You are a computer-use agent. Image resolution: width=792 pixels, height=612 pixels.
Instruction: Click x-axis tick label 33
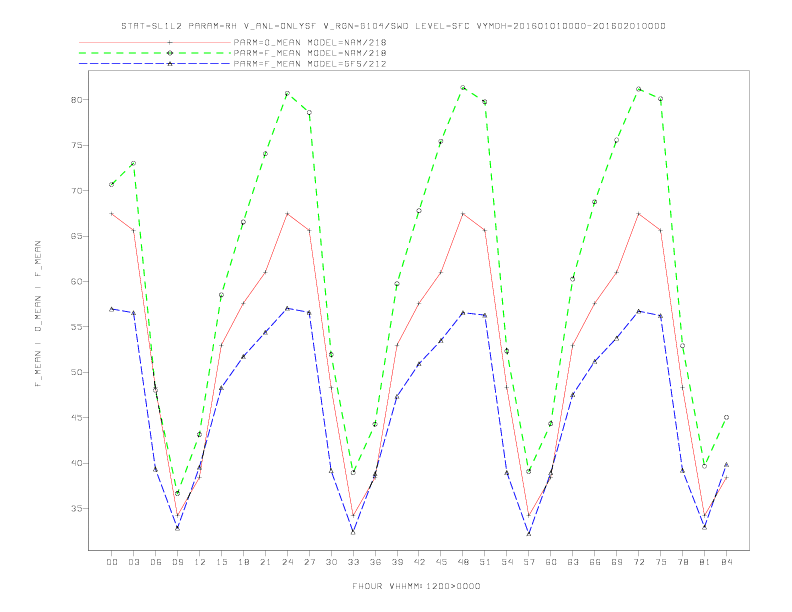coord(353,562)
